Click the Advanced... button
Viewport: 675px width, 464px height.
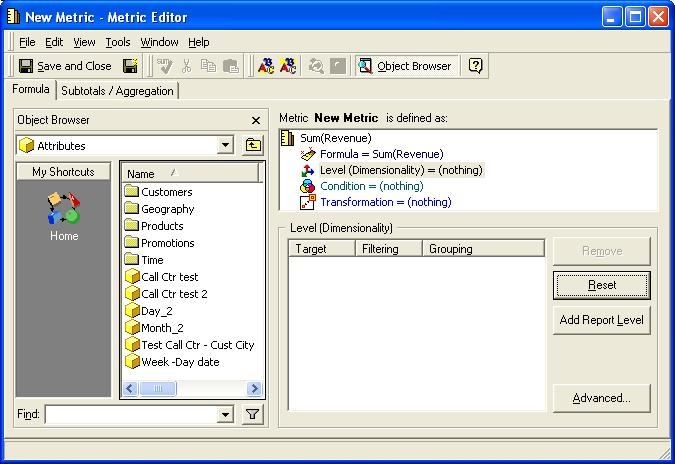coord(601,398)
